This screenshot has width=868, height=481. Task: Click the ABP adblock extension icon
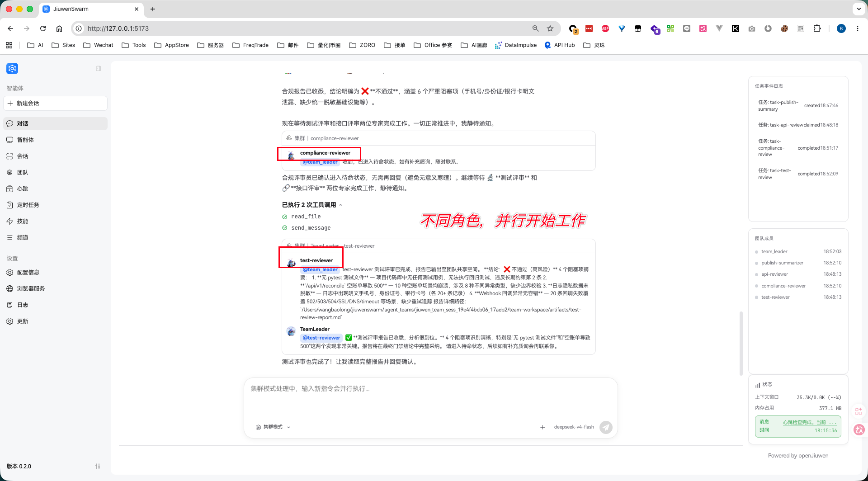(605, 28)
